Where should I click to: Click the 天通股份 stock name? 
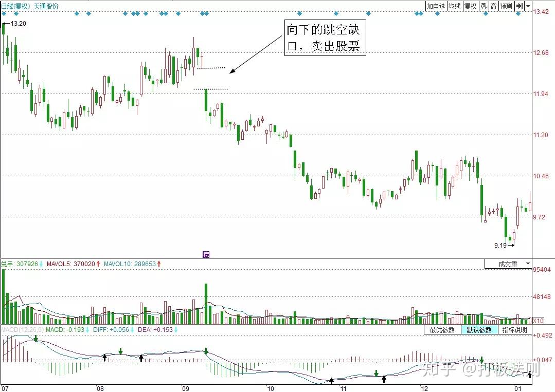[x=46, y=6]
